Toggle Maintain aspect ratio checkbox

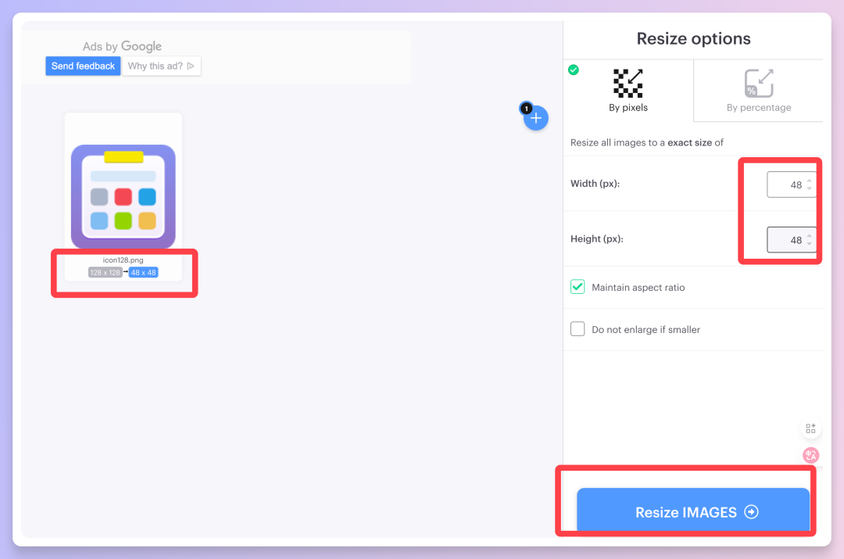(578, 287)
